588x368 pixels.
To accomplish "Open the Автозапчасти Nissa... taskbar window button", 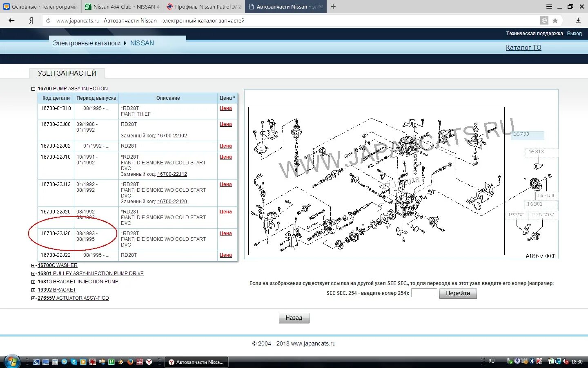I will 196,362.
